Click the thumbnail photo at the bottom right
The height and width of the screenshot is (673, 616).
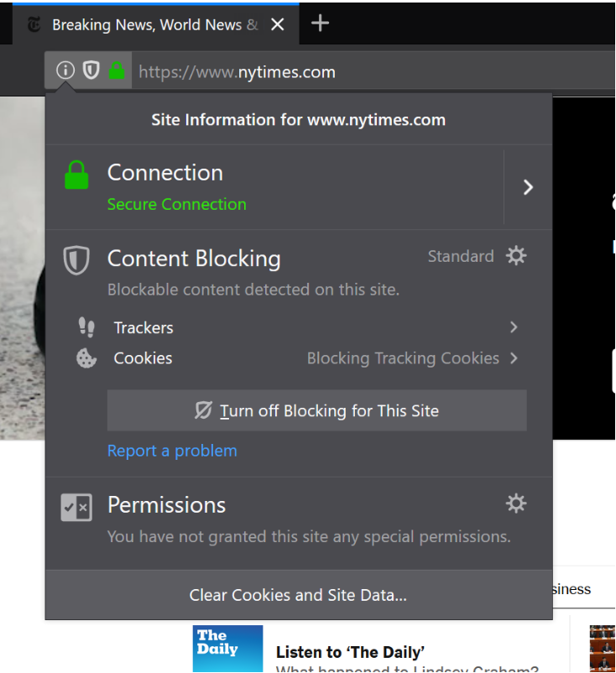(603, 649)
